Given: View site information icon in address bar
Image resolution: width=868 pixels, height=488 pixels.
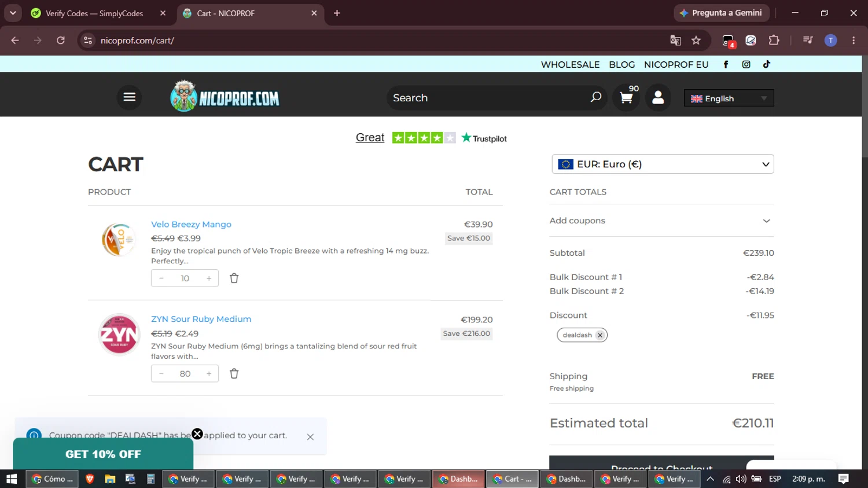Looking at the screenshot, I should (88, 41).
